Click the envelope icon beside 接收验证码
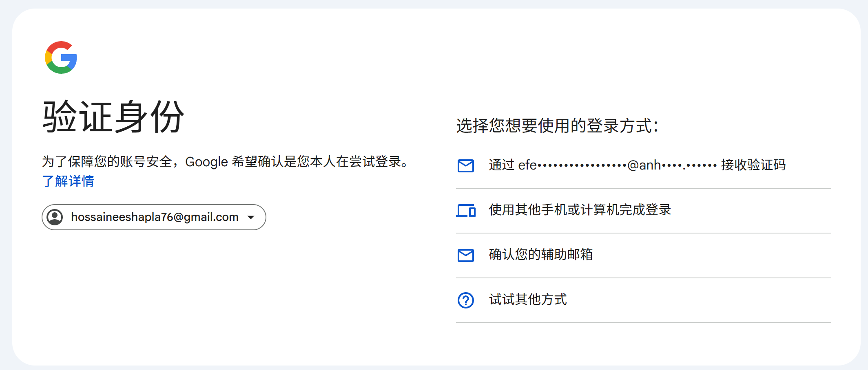 (465, 166)
